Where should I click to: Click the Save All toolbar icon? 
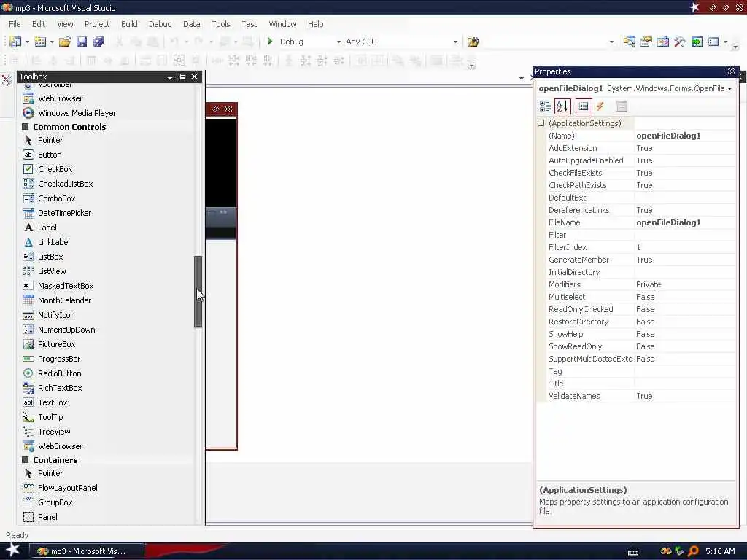(98, 42)
